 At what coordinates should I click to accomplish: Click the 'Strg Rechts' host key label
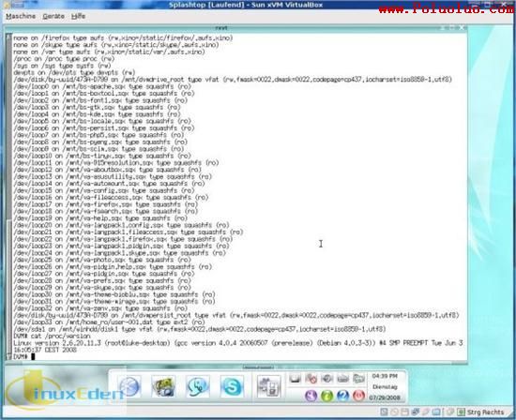[x=485, y=412]
